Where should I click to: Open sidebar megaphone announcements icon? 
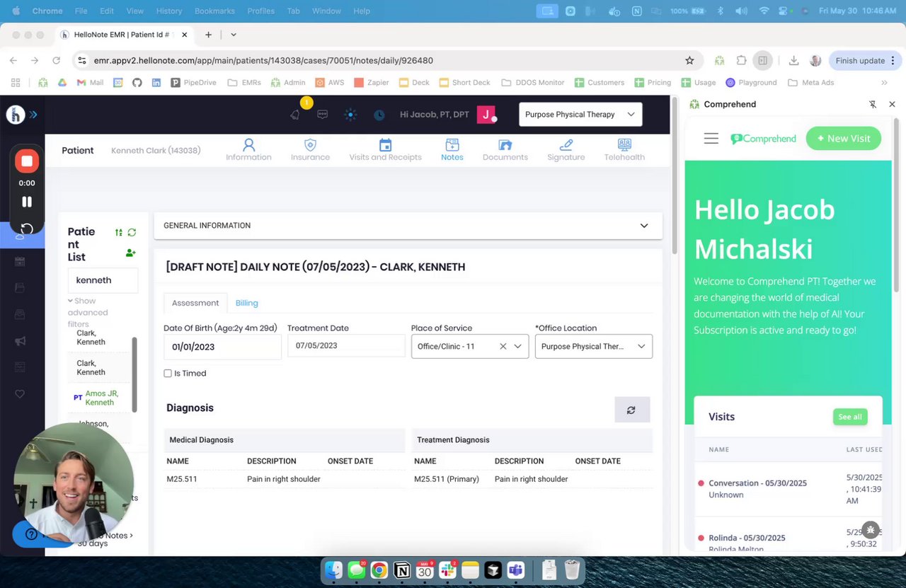pyautogui.click(x=20, y=341)
